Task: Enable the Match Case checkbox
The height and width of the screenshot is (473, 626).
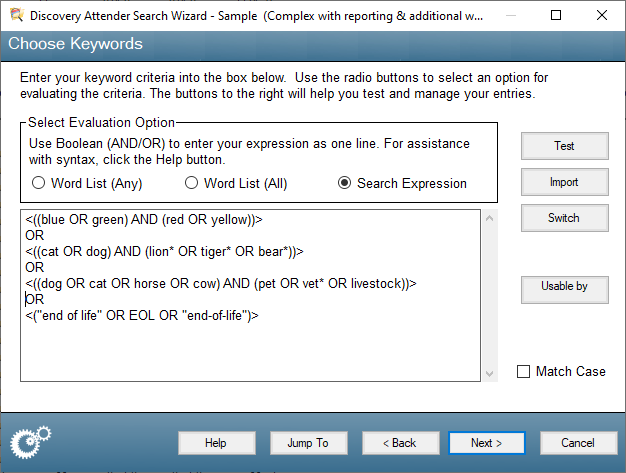Action: pos(524,372)
